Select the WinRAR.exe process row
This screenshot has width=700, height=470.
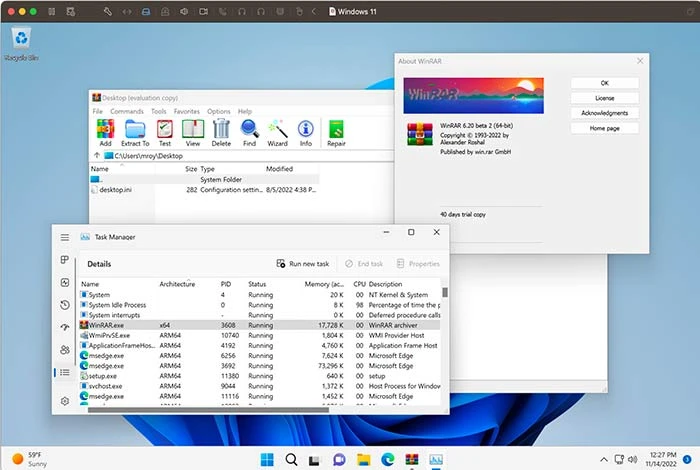pyautogui.click(x=259, y=325)
